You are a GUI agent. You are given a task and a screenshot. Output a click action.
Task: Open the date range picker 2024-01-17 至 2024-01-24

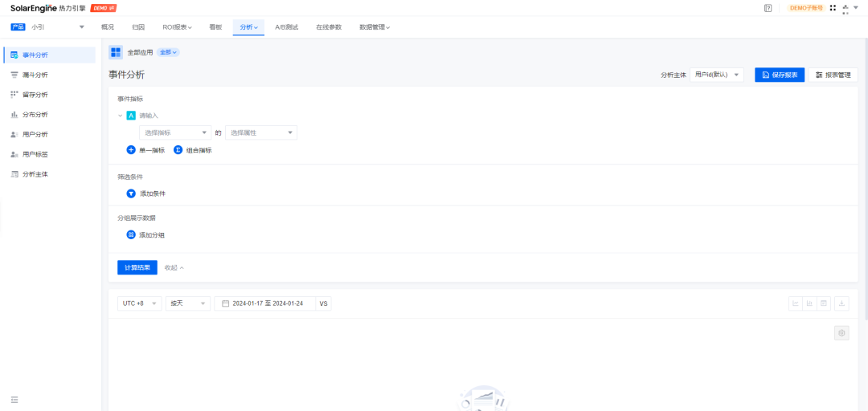point(264,303)
